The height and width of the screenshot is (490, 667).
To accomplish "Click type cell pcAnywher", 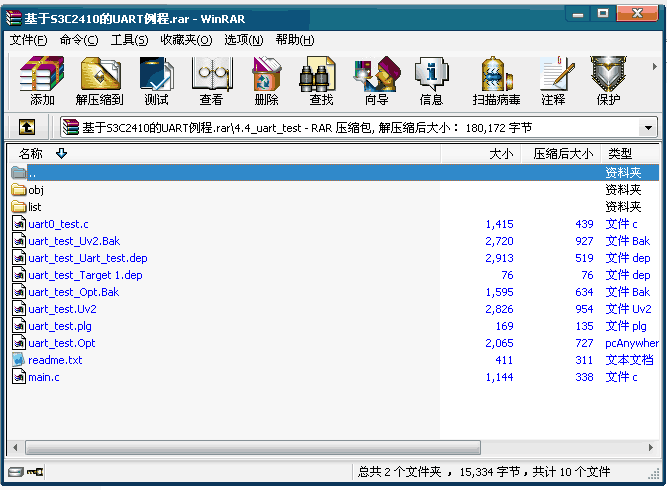I will pos(632,343).
